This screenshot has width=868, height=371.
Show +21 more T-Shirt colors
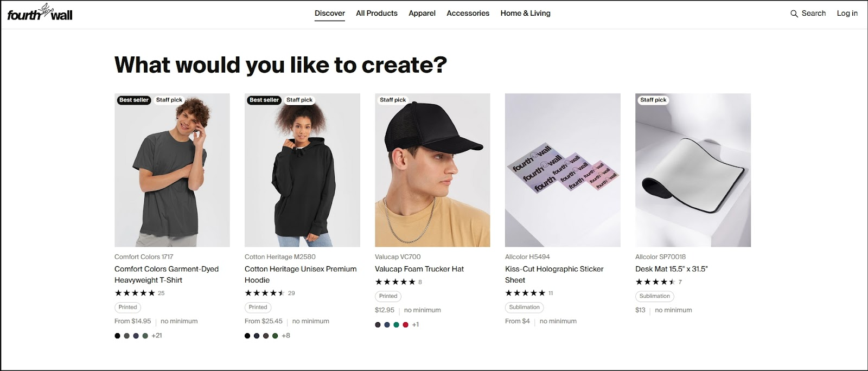(157, 336)
